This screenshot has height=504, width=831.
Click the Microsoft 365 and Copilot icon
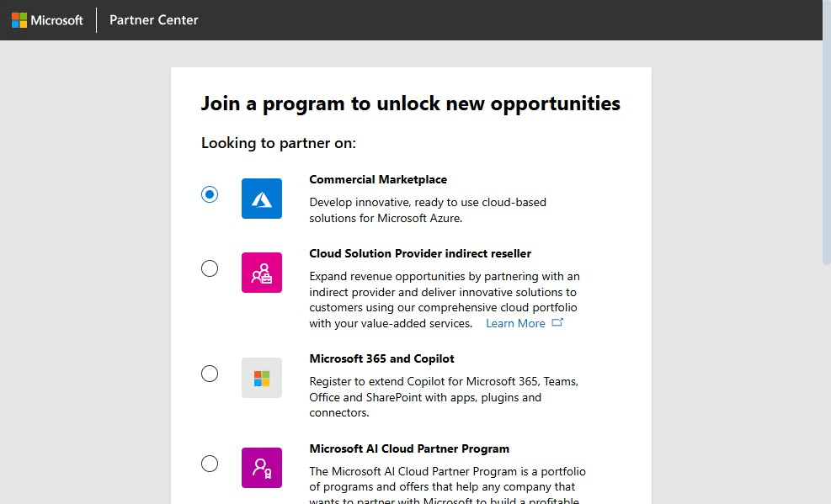262,378
